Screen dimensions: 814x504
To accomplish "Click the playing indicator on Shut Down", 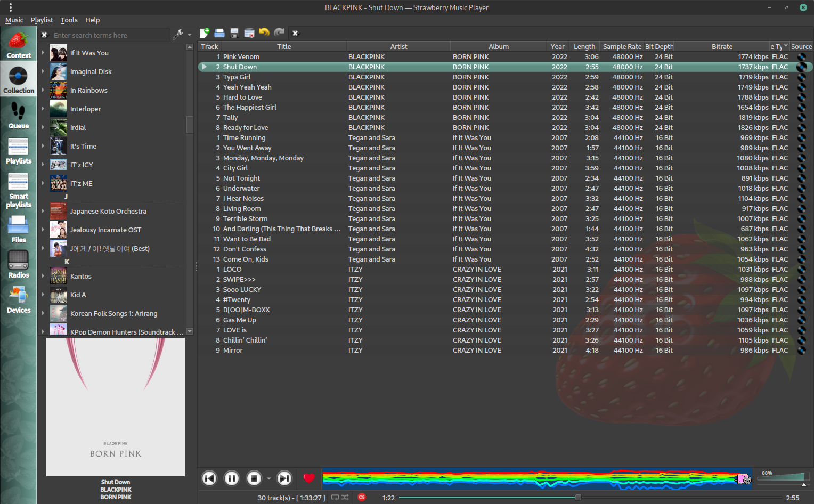I will [x=204, y=67].
